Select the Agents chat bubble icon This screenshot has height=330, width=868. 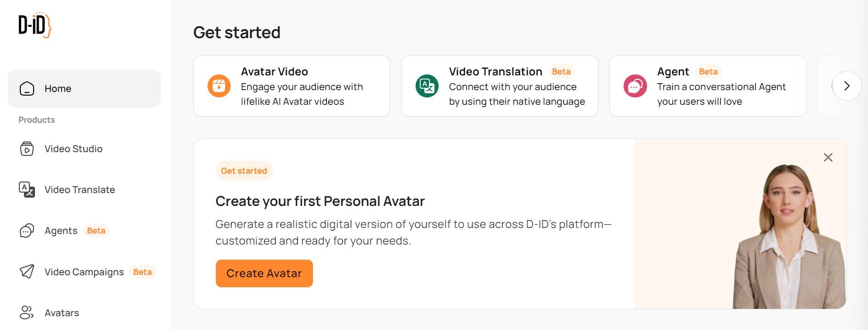pos(27,231)
